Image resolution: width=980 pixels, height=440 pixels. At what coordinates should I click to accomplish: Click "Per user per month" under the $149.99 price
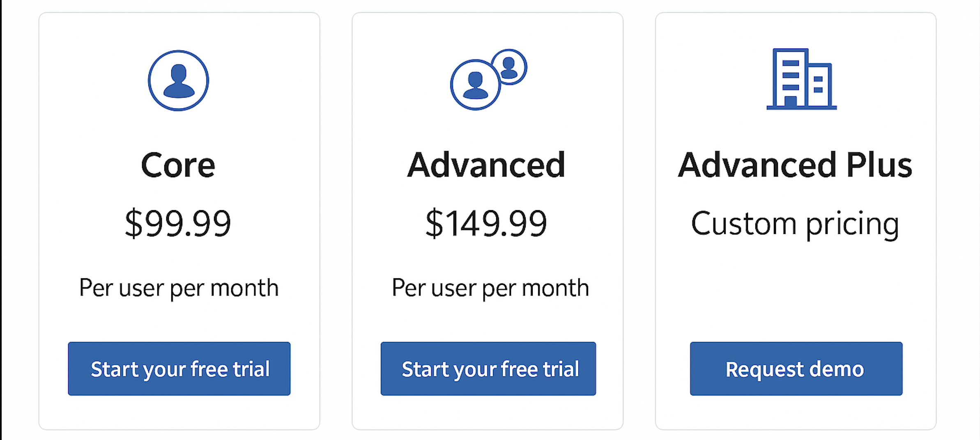point(490,288)
